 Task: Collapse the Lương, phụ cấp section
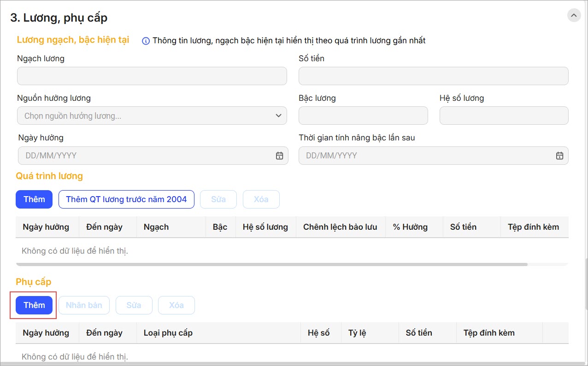(x=574, y=15)
